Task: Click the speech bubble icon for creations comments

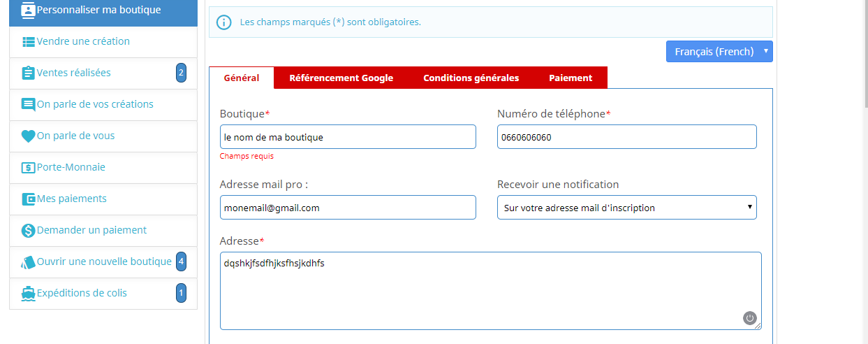Action: (29, 105)
